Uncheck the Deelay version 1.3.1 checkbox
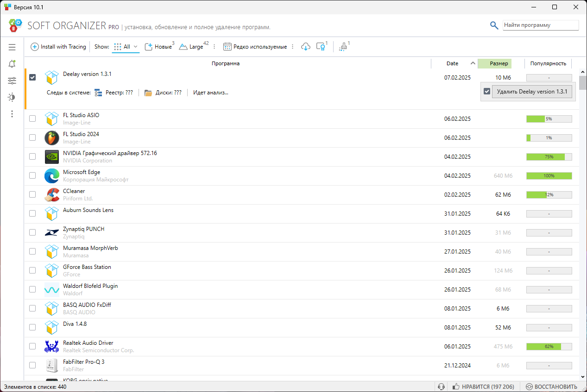 [32, 77]
